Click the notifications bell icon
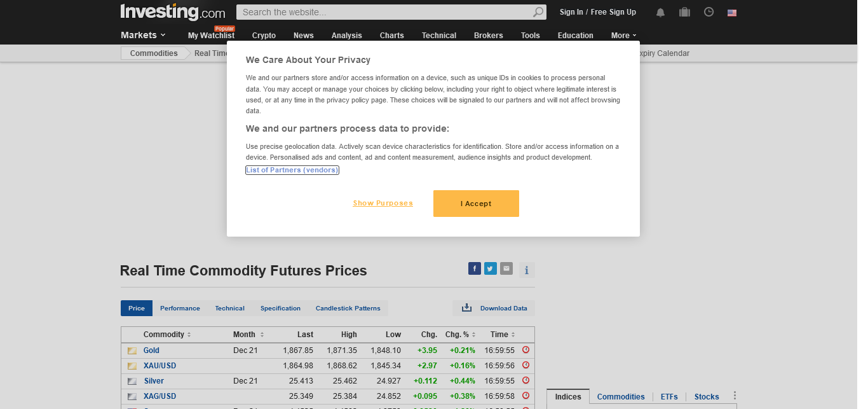Screen dimensions: 868x409 pyautogui.click(x=661, y=12)
